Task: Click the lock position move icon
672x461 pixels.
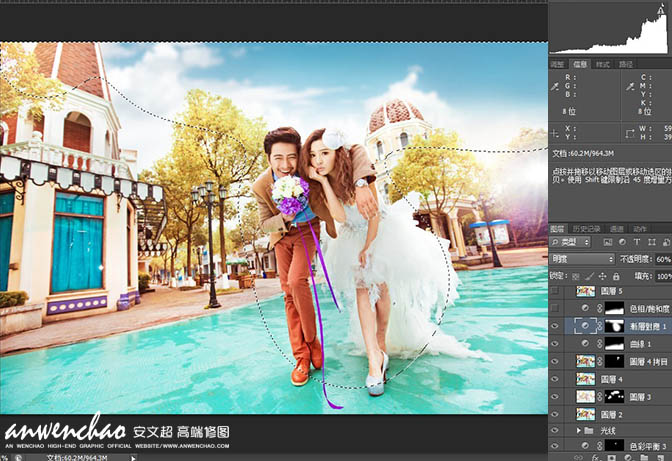Action: pos(603,276)
